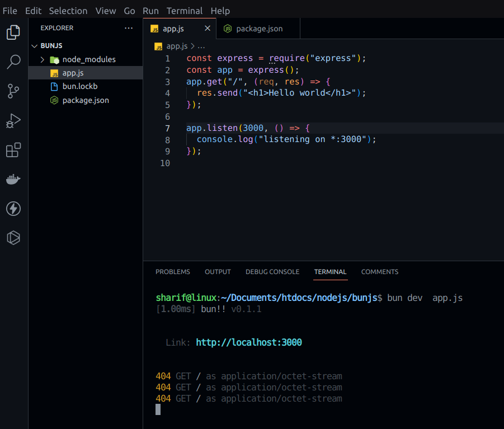Open the Selection menu

(x=68, y=11)
